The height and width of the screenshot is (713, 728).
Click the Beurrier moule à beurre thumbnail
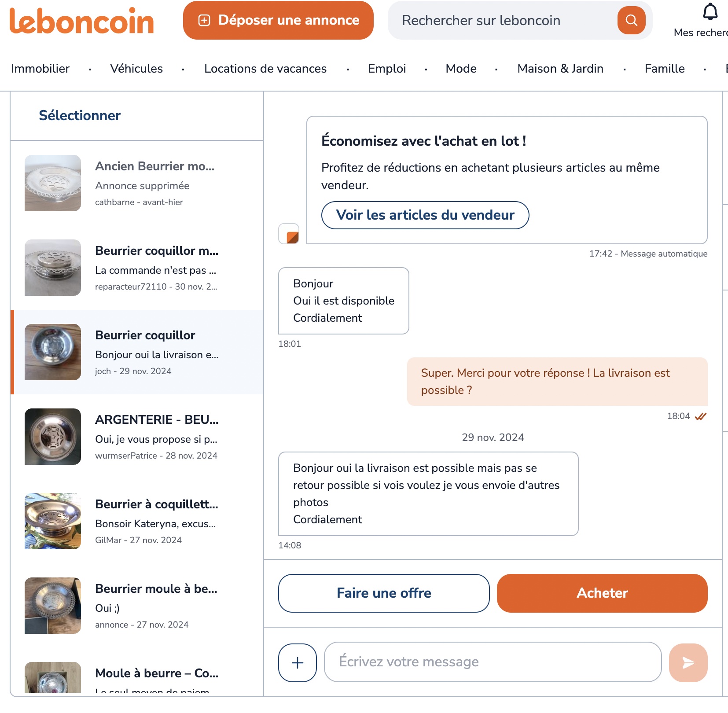(52, 605)
